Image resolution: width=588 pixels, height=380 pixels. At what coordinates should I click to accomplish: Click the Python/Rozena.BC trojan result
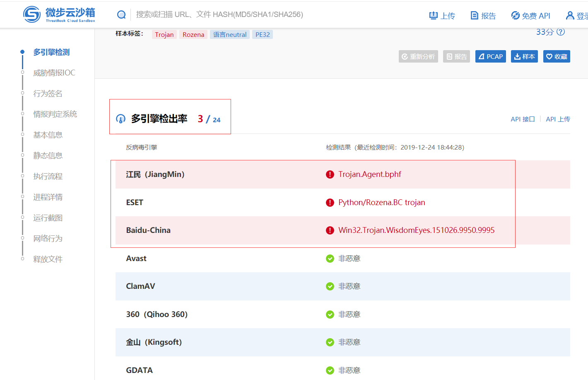pos(382,203)
